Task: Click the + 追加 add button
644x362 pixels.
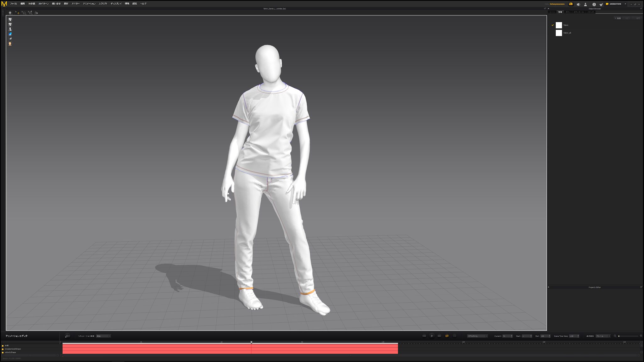Action: tap(618, 18)
